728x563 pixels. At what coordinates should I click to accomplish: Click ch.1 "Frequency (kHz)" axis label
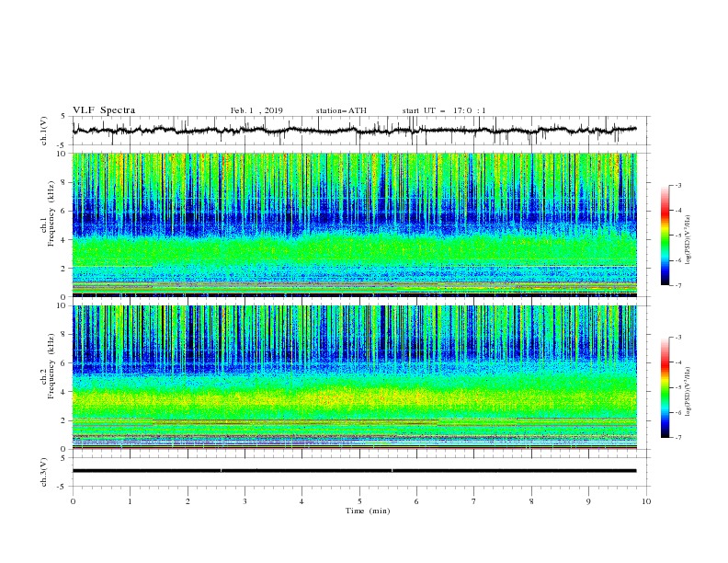tap(51, 213)
